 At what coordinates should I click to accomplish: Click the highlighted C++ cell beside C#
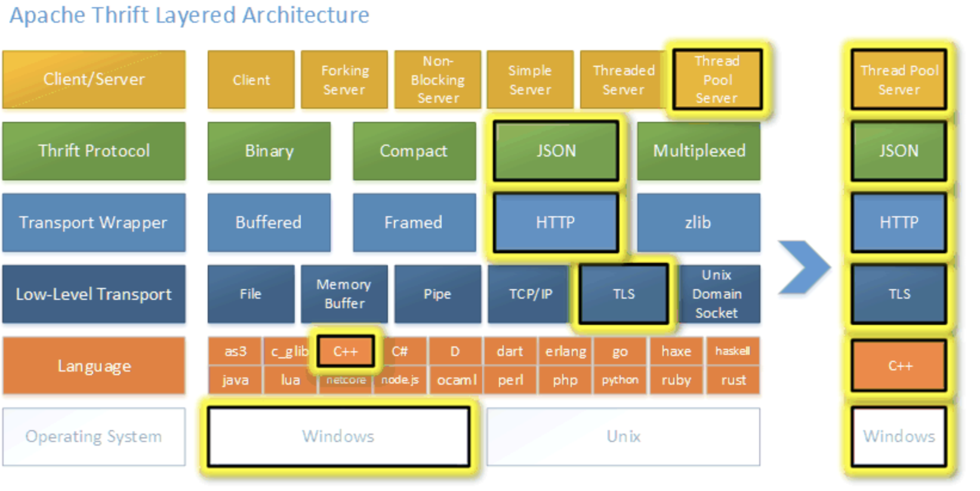[x=346, y=351]
